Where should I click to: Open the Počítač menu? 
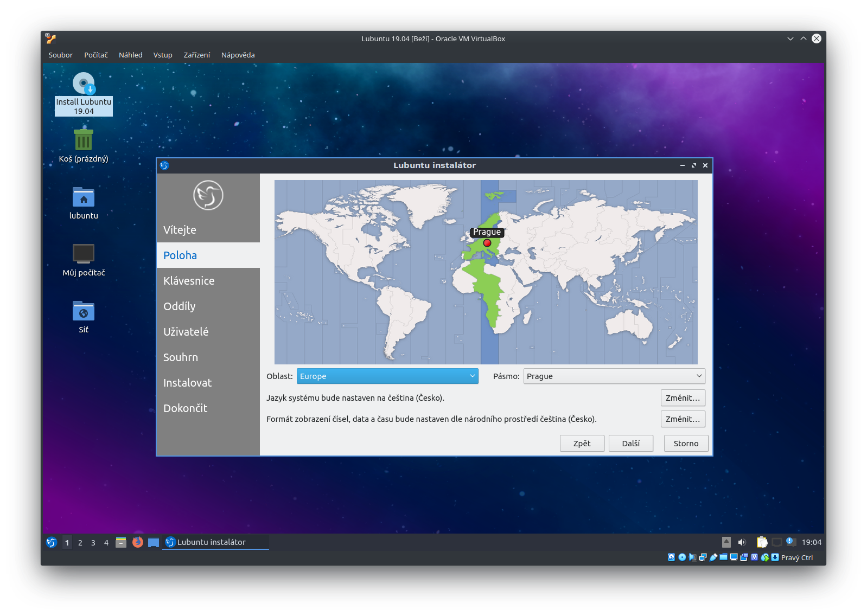click(x=96, y=55)
